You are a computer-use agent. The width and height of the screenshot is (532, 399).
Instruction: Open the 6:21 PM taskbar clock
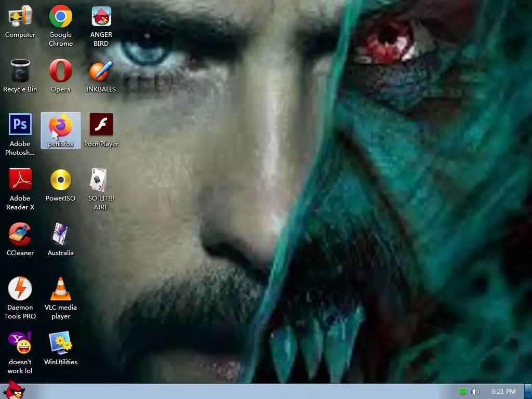point(503,392)
